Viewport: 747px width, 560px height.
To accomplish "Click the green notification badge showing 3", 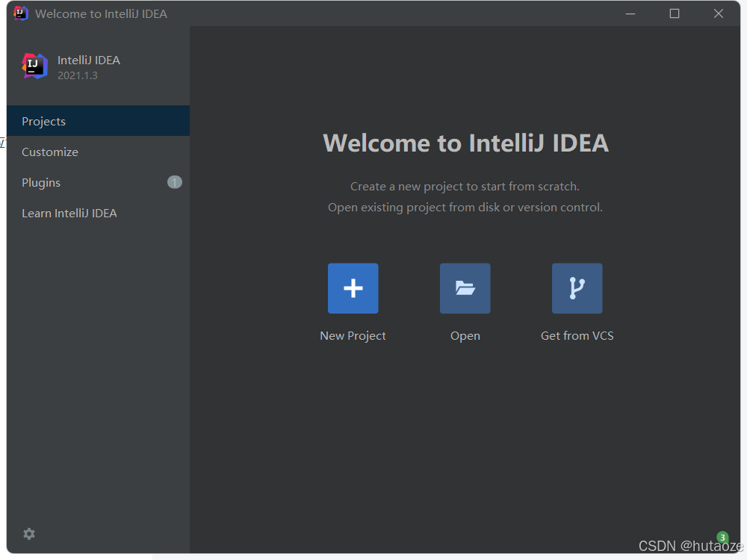I will point(722,538).
